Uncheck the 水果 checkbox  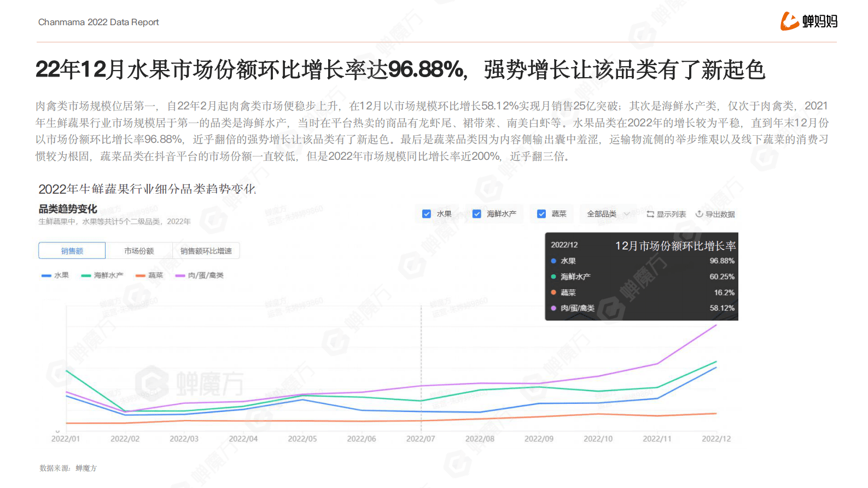(x=427, y=214)
